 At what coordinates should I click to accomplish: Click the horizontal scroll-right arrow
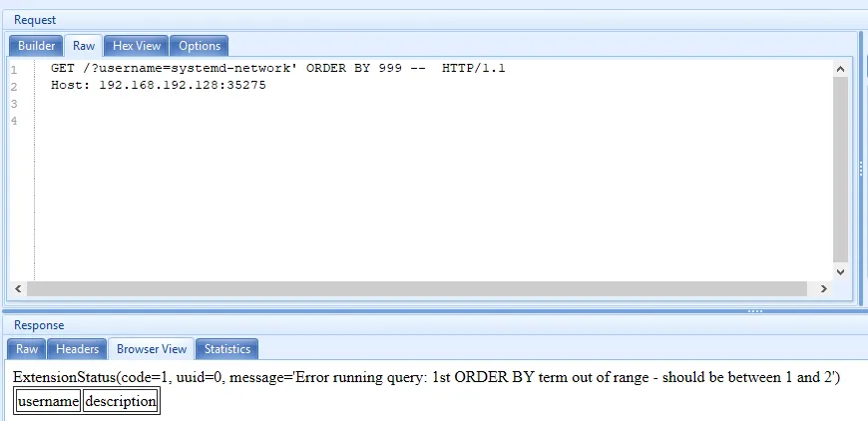pos(824,288)
